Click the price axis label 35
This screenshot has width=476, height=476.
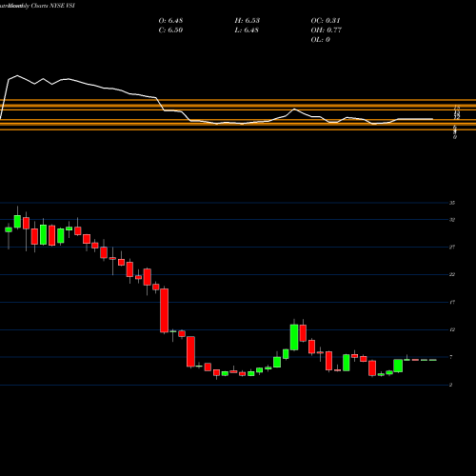tap(452, 203)
